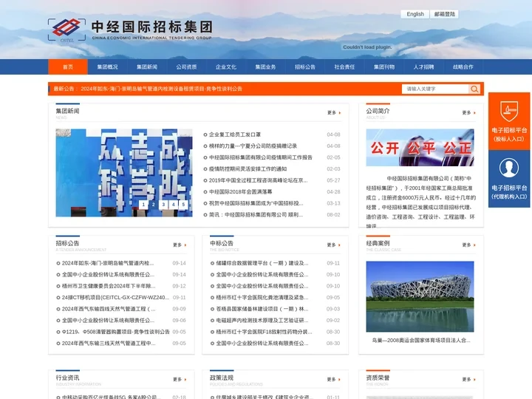Image resolution: width=532 pixels, height=399 pixels.
Task: Open news 中经国际招标集团有限公司疫情期间工作报告
Action: 261,157
